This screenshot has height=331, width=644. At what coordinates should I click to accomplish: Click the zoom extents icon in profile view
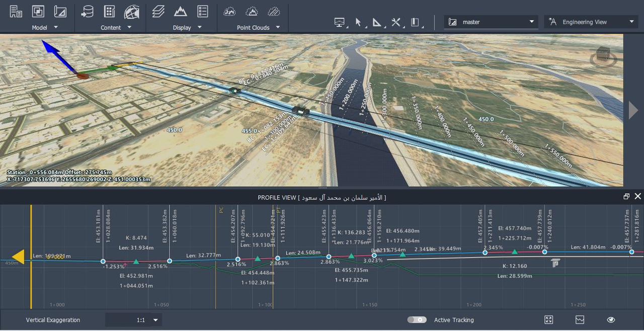549,320
